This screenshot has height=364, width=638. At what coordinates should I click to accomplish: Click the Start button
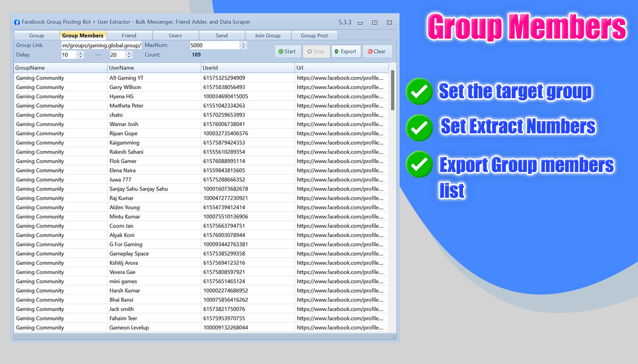coord(287,51)
